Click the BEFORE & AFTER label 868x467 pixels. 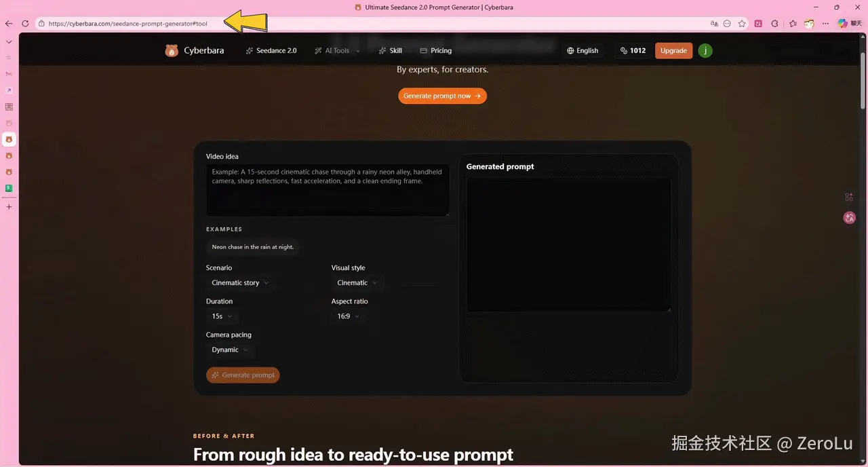pyautogui.click(x=224, y=436)
